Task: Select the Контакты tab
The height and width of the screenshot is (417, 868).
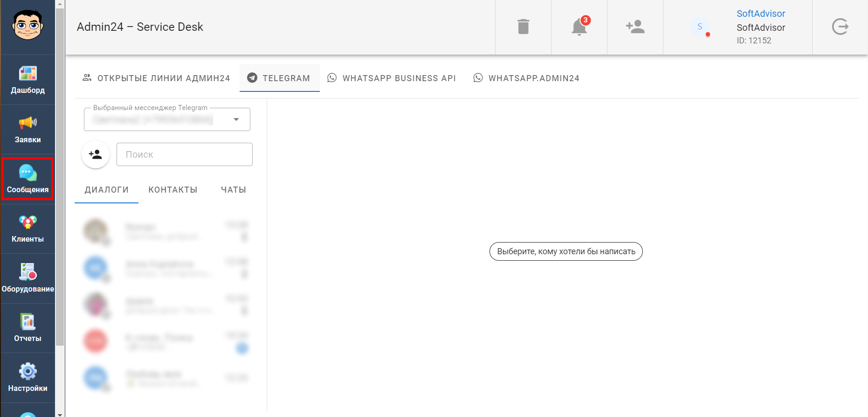Action: [172, 190]
